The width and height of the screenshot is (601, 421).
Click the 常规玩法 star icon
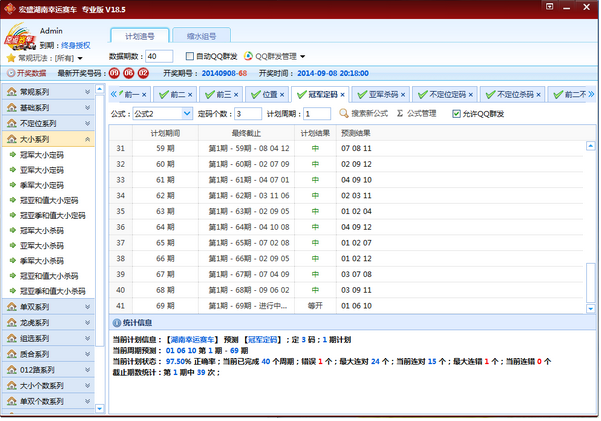[x=10, y=58]
